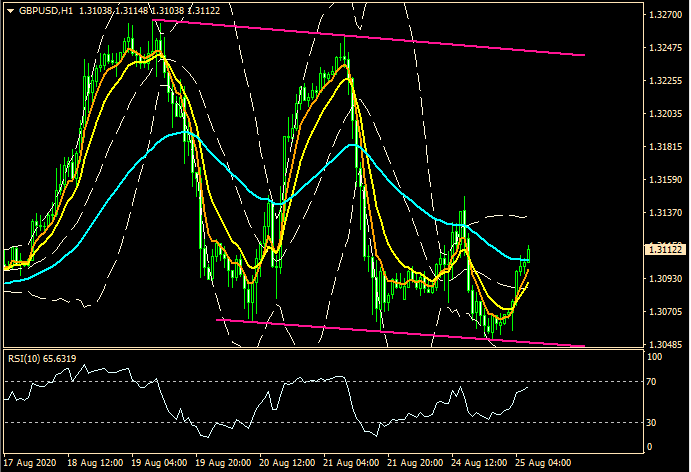This screenshot has height=472, width=691.
Task: Click the 1.31370 price axis label
Action: 664,213
